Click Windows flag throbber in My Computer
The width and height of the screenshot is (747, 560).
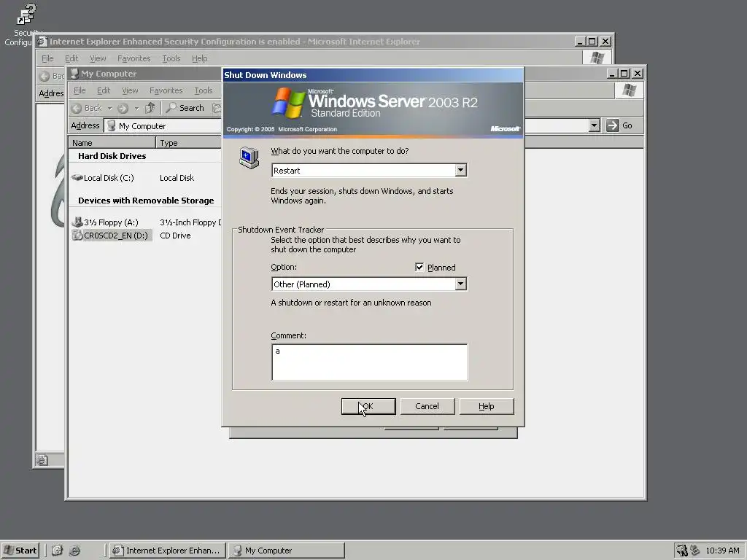tap(629, 90)
